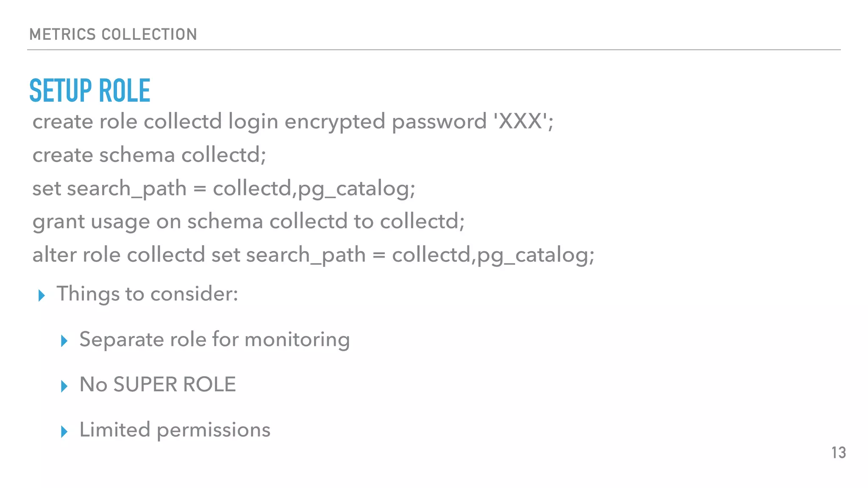Click the alter role collectd line
Viewport: 868px width, 488px height.
click(313, 255)
